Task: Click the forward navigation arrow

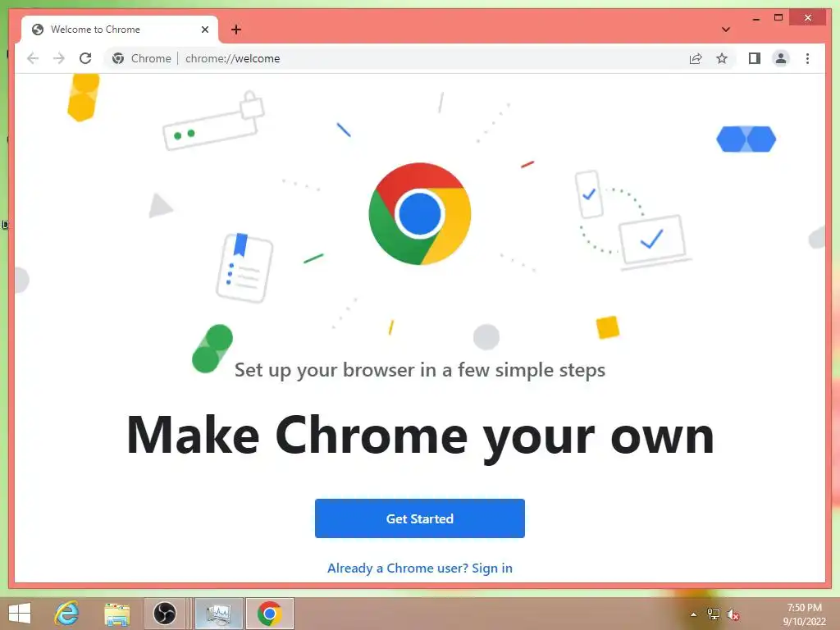Action: pos(59,58)
